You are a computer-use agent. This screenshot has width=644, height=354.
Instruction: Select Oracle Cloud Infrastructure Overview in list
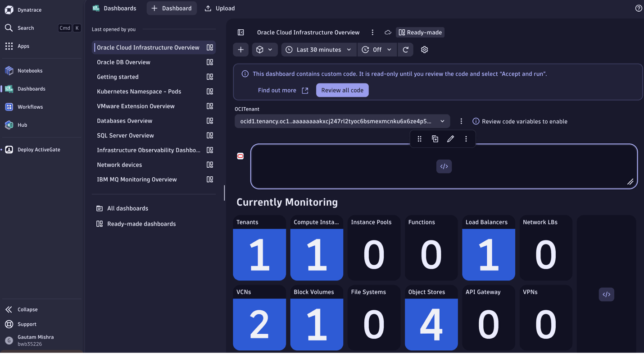click(154, 47)
